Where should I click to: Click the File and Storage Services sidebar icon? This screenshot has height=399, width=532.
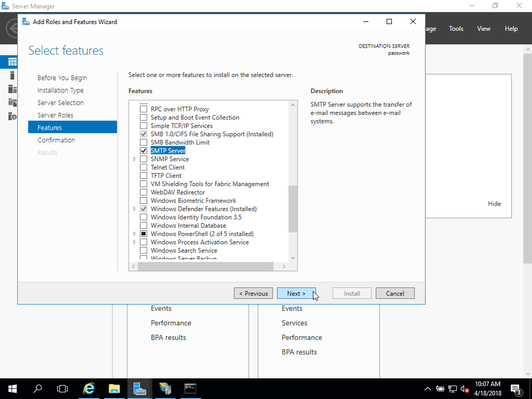pyautogui.click(x=12, y=102)
